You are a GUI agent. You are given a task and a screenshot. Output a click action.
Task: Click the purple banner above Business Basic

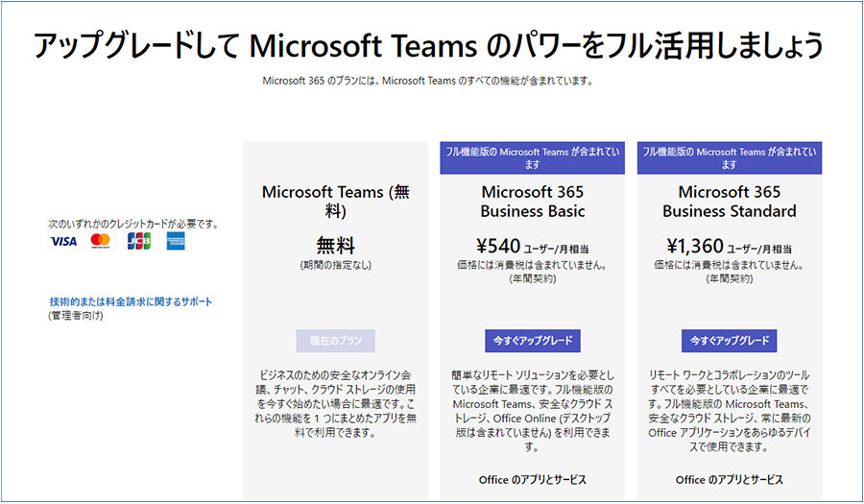(x=532, y=157)
